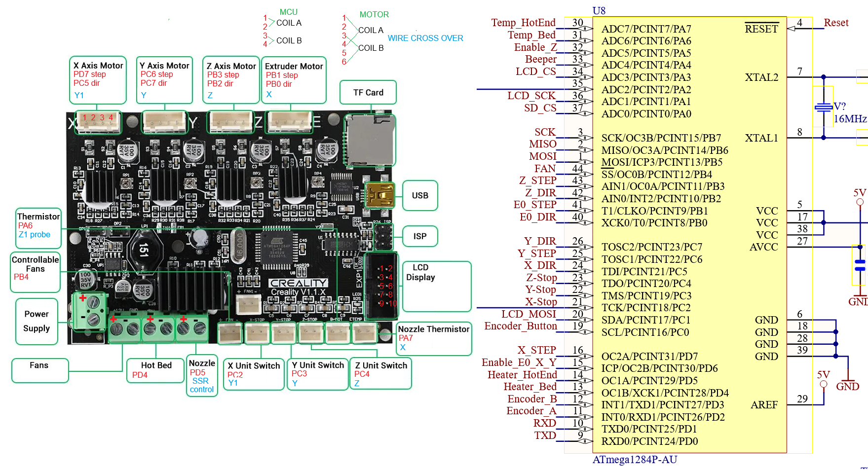Click the green Power Supply terminal block
This screenshot has height=471, width=868.
pos(90,315)
